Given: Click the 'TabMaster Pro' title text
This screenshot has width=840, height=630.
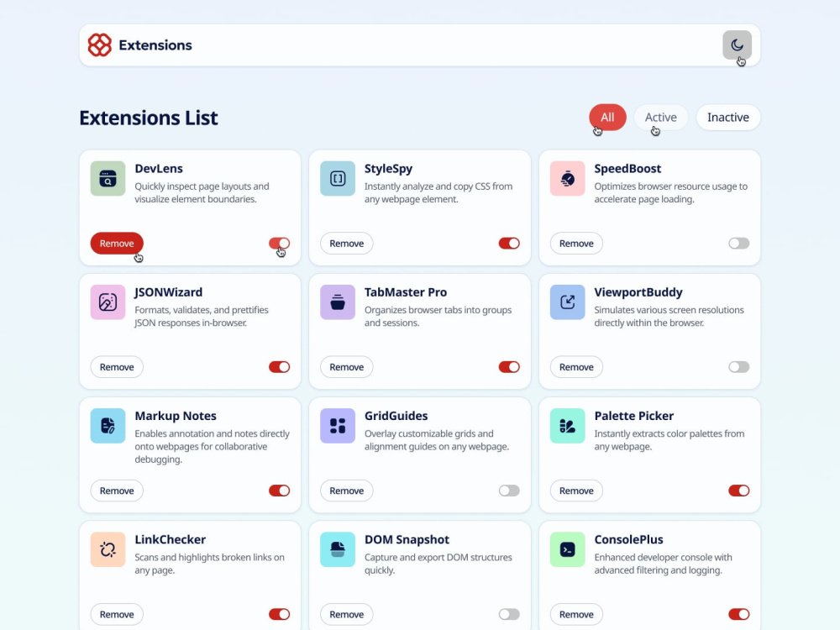Looking at the screenshot, I should point(406,292).
